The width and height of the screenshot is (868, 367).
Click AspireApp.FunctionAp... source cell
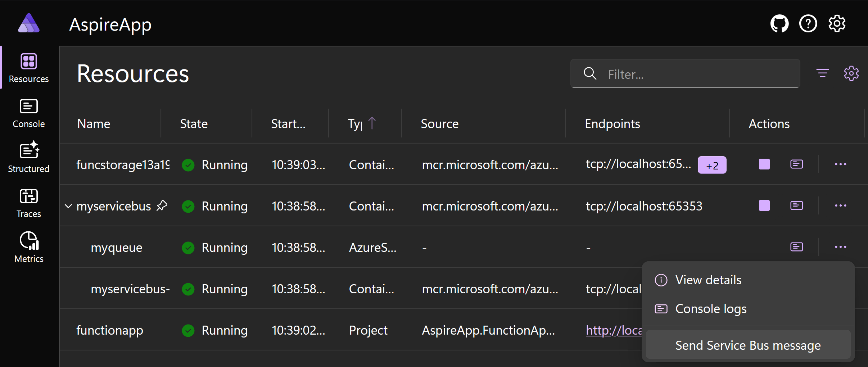488,330
